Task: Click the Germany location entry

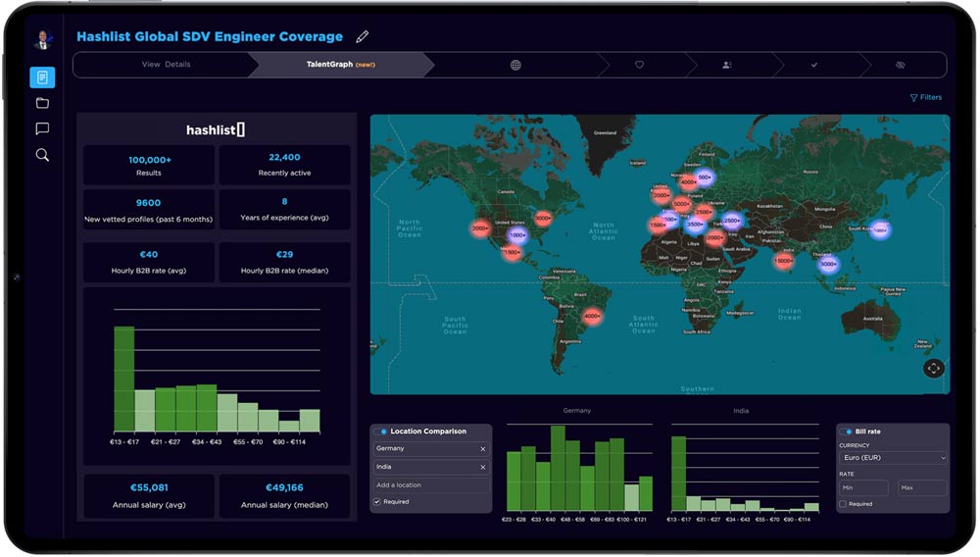Action: pos(430,449)
